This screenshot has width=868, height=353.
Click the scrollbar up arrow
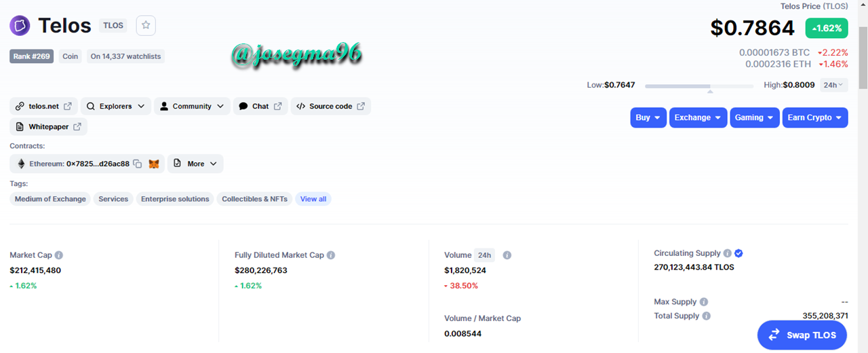(863, 5)
